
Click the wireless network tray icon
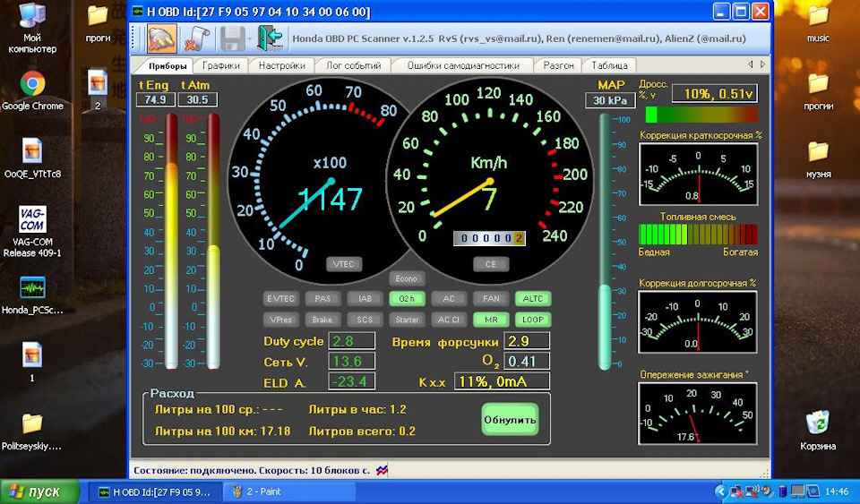tap(753, 491)
